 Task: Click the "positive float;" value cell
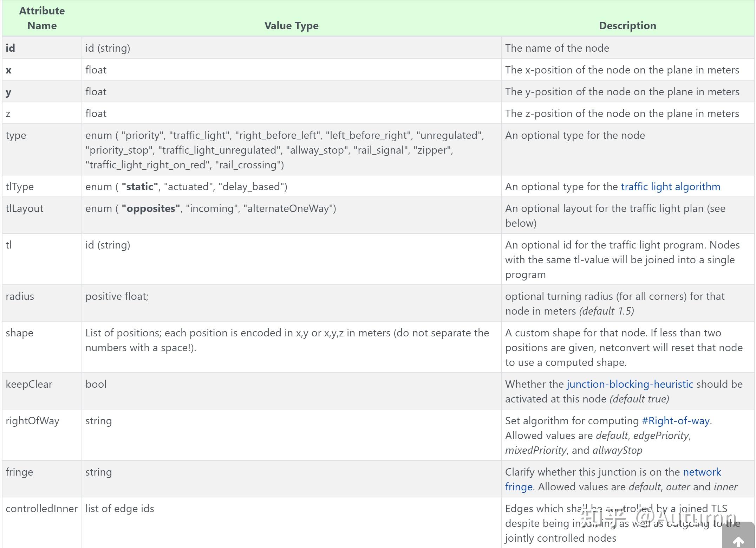[x=117, y=296]
